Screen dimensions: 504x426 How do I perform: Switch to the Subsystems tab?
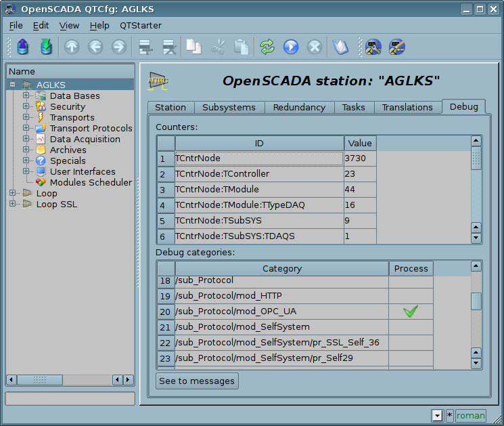click(229, 108)
